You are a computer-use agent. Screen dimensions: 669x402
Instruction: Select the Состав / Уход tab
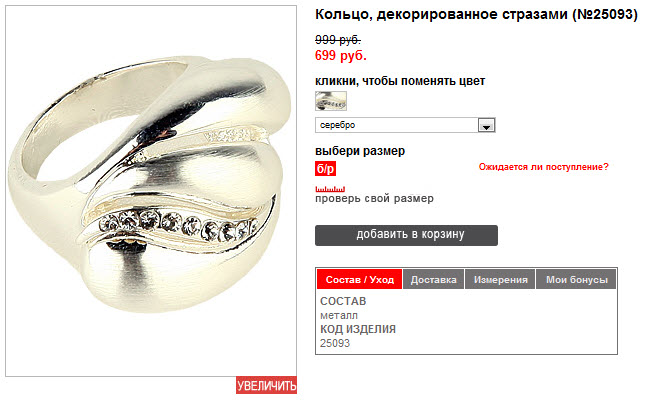pyautogui.click(x=359, y=280)
